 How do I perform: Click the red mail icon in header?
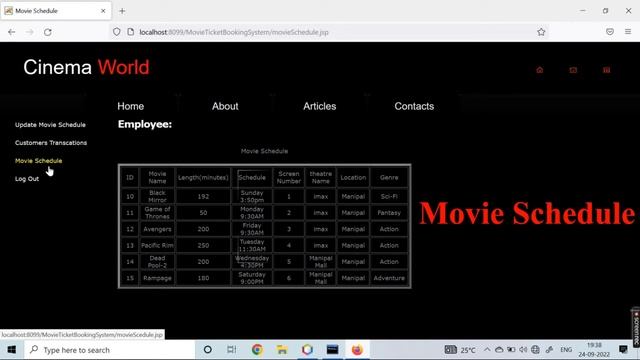(x=573, y=70)
